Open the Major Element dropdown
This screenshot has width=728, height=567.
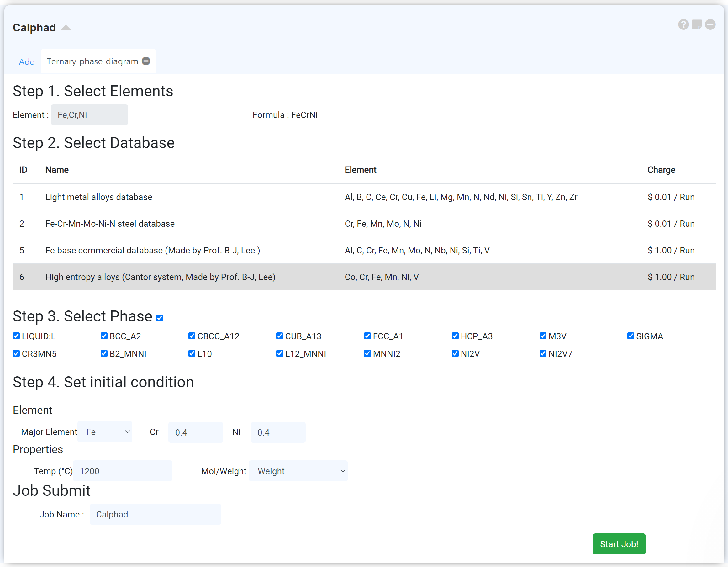(x=105, y=432)
